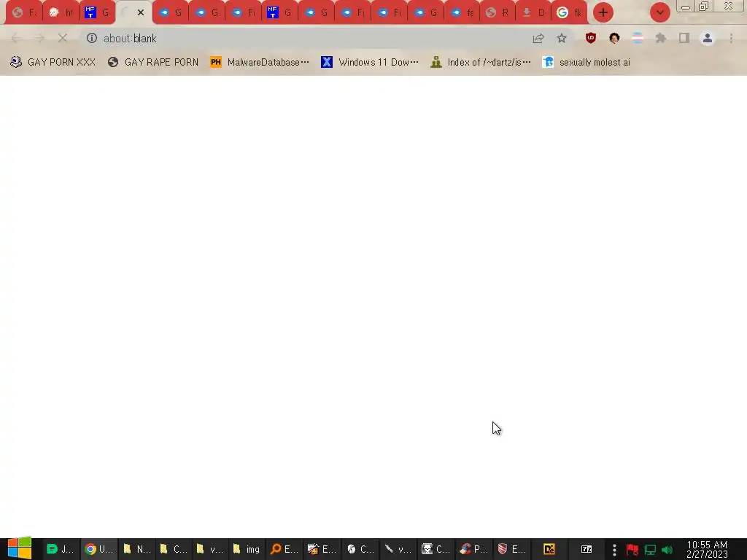The image size is (747, 560).
Task: Click the red flag tray icon
Action: coord(632,550)
